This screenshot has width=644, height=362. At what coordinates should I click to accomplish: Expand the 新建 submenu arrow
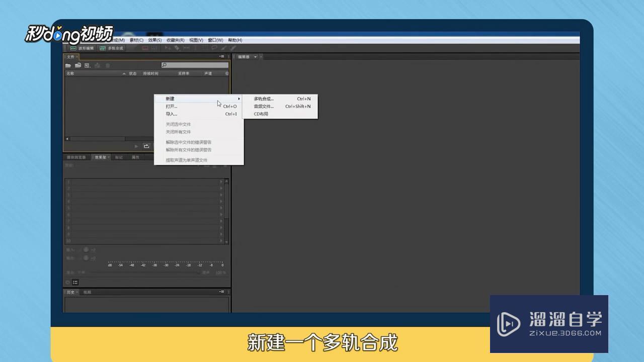239,99
